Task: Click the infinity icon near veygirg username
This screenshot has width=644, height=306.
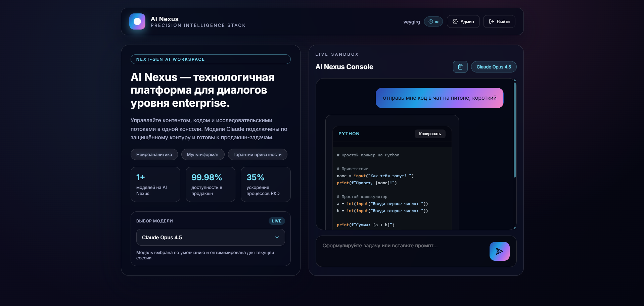Action: 436,21
